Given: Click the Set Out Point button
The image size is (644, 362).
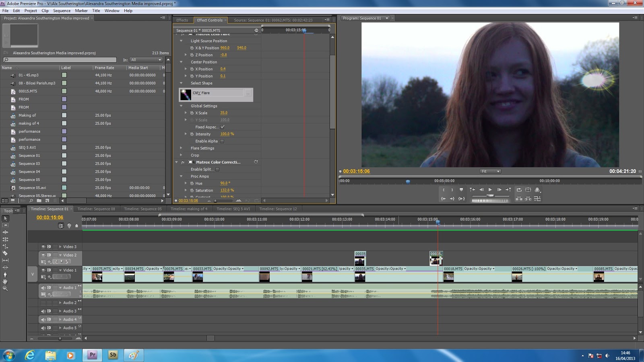Looking at the screenshot, I should point(452,190).
